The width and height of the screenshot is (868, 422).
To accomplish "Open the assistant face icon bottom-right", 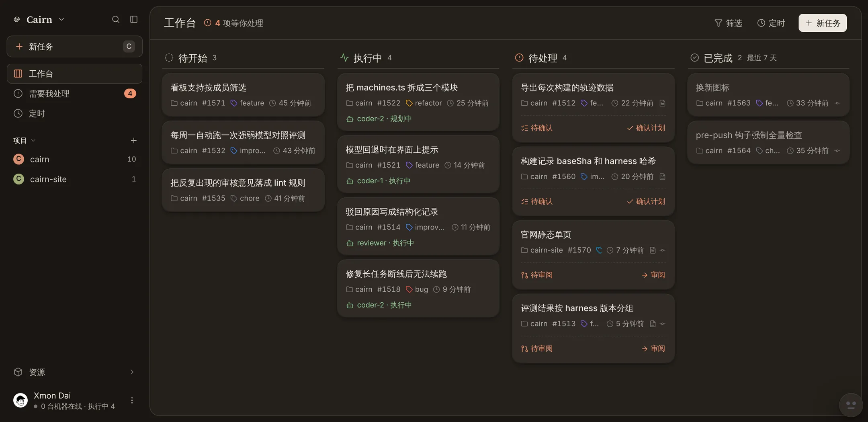I will pyautogui.click(x=851, y=405).
